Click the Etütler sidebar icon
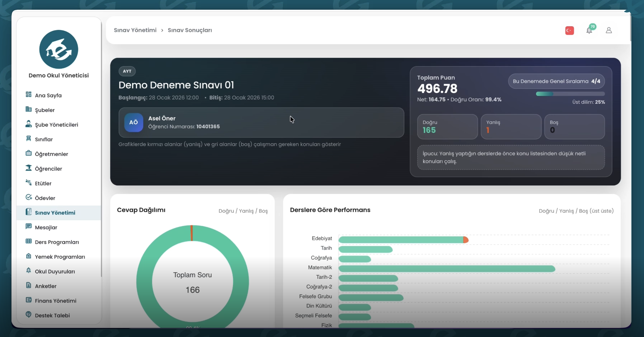The height and width of the screenshot is (337, 644). pyautogui.click(x=29, y=183)
